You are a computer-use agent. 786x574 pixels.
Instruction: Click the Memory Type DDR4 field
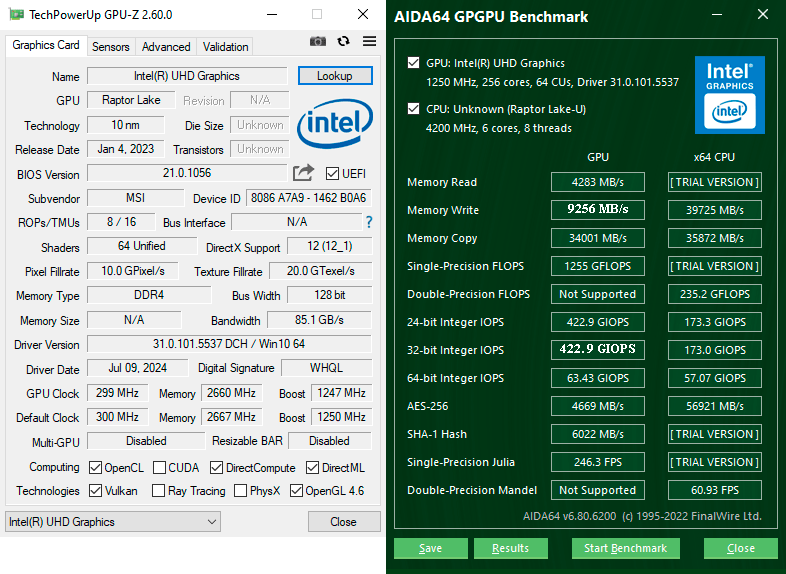pyautogui.click(x=149, y=295)
